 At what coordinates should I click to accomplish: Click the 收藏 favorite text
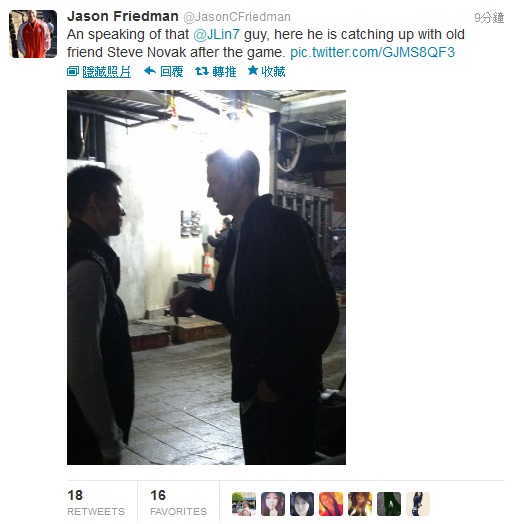click(273, 72)
